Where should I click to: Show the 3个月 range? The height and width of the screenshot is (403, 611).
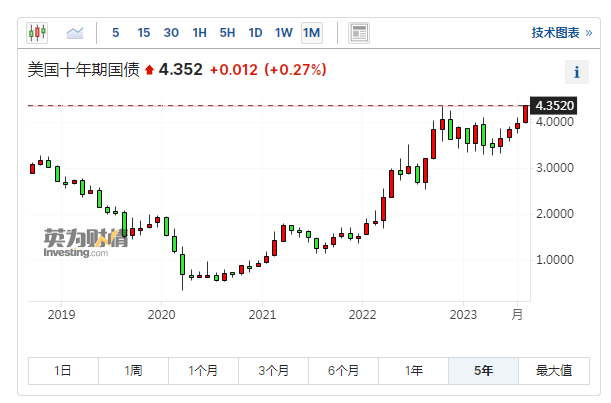pyautogui.click(x=273, y=371)
